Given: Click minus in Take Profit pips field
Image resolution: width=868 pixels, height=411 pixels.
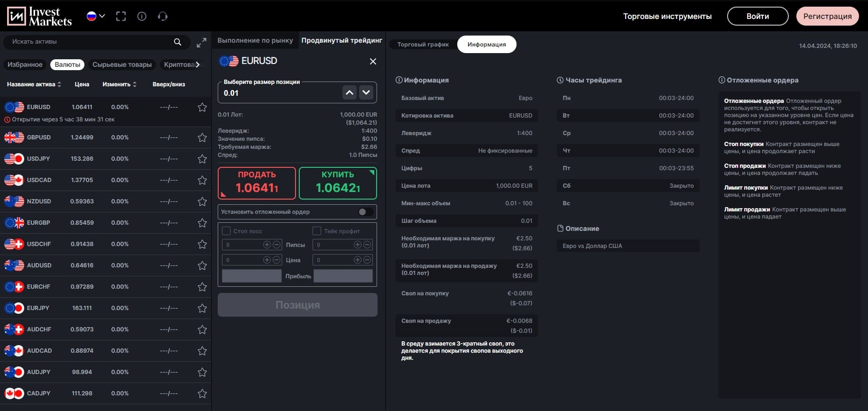Looking at the screenshot, I should tap(367, 245).
